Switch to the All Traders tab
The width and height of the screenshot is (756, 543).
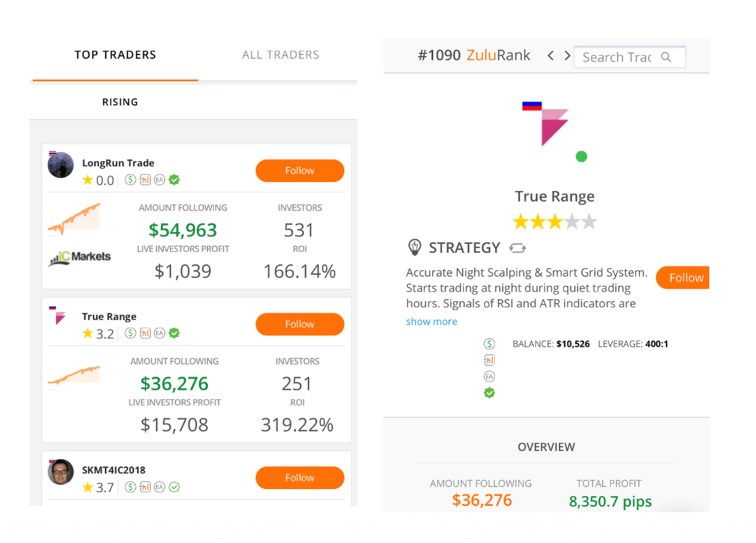[281, 55]
